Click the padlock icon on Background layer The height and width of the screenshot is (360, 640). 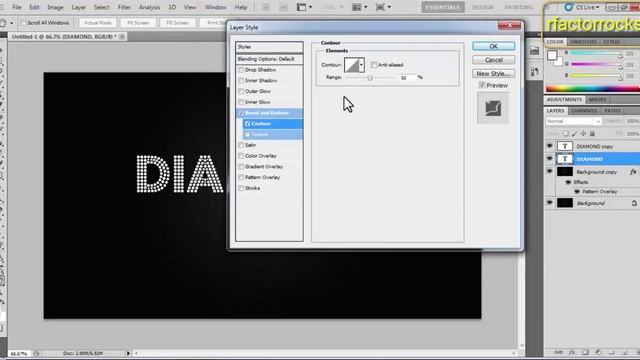click(634, 203)
